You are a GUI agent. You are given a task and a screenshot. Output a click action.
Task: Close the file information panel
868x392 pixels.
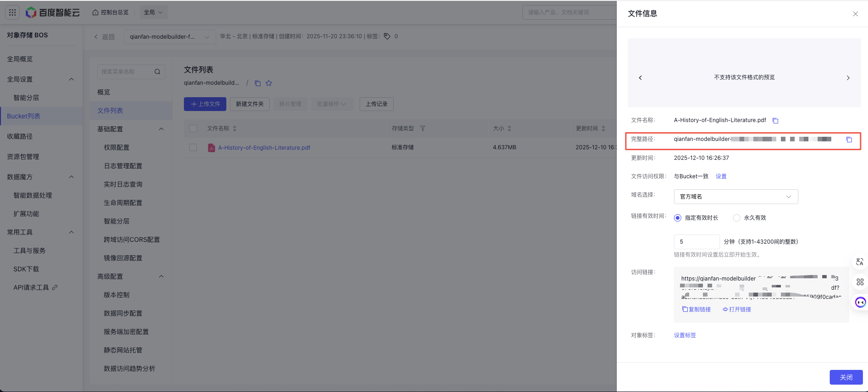(855, 14)
